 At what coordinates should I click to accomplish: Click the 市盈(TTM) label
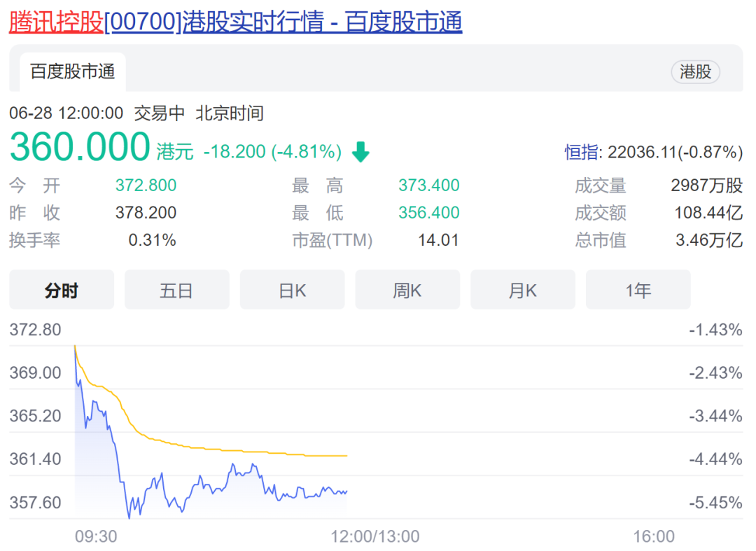pos(332,240)
